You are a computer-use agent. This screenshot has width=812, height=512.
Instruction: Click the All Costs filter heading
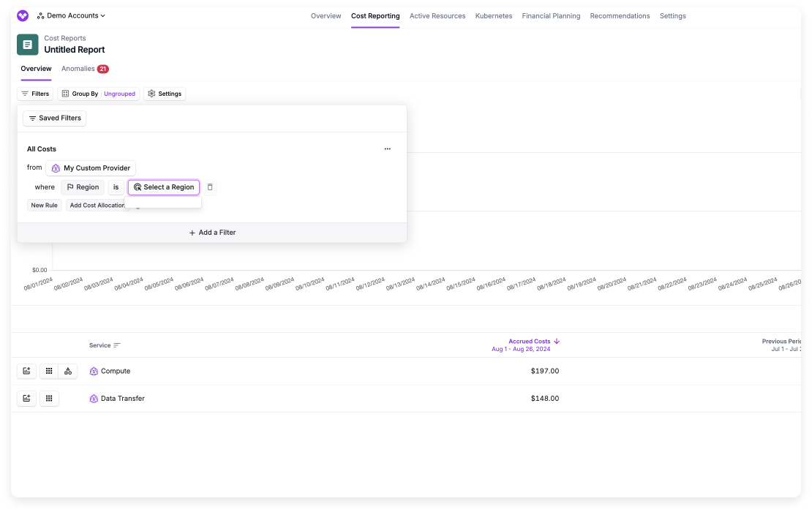tap(42, 149)
